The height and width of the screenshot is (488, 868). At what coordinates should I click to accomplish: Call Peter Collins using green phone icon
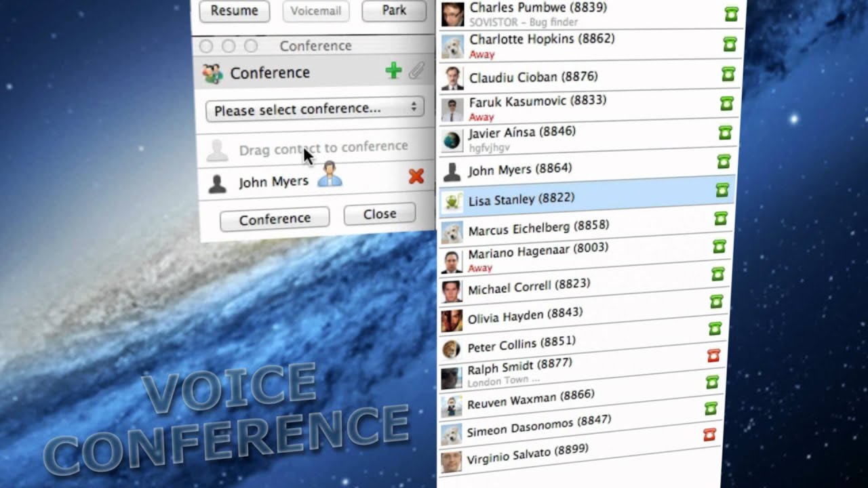[x=715, y=328]
